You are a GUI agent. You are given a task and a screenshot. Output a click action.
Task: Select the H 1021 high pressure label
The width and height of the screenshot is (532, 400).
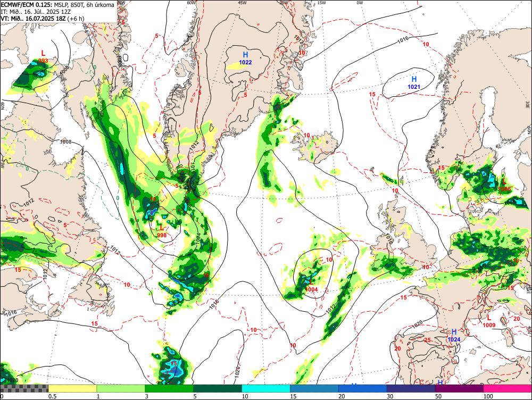click(x=414, y=83)
